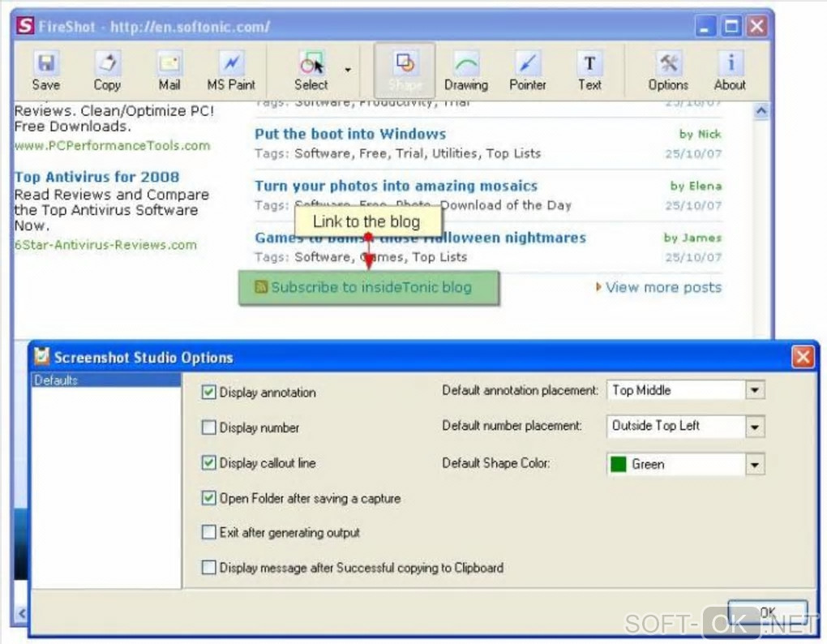
Task: Click author name 'by Elena'
Action: pos(696,186)
